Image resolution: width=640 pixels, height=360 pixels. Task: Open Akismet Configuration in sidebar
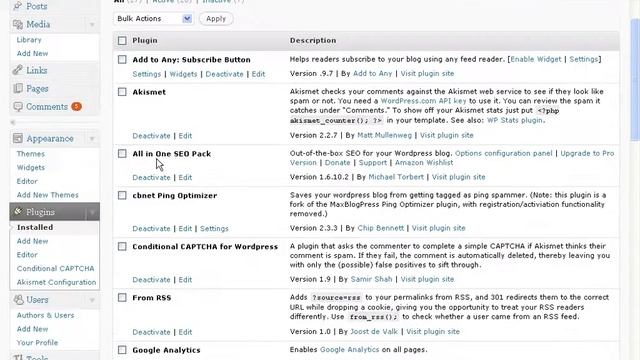56,282
